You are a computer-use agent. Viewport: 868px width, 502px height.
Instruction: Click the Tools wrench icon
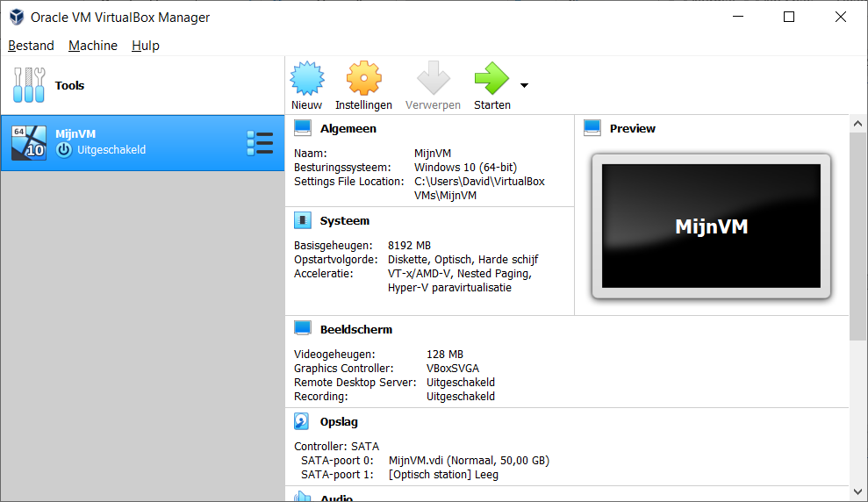click(28, 85)
